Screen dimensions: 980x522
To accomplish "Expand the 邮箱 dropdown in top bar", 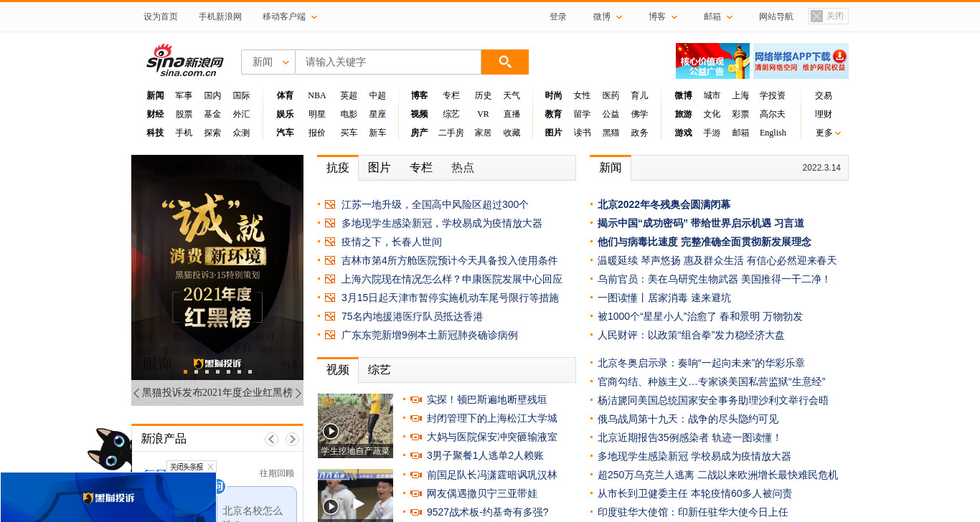I will click(718, 16).
